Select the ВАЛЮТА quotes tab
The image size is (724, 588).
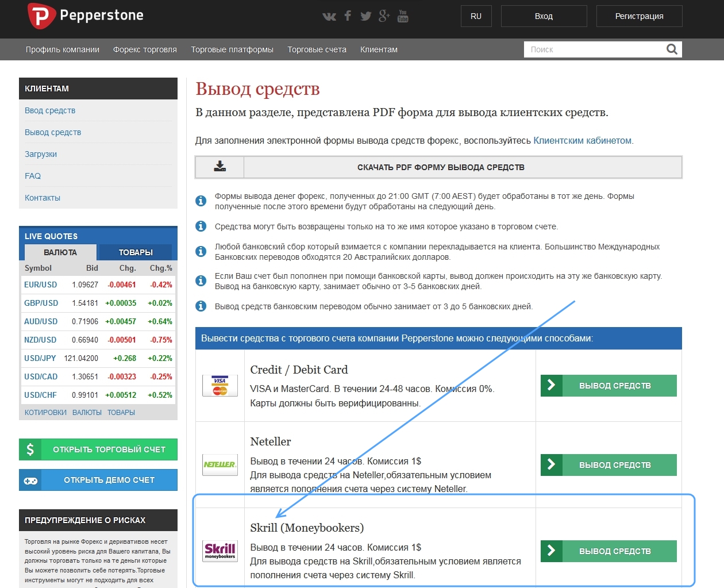click(x=60, y=252)
